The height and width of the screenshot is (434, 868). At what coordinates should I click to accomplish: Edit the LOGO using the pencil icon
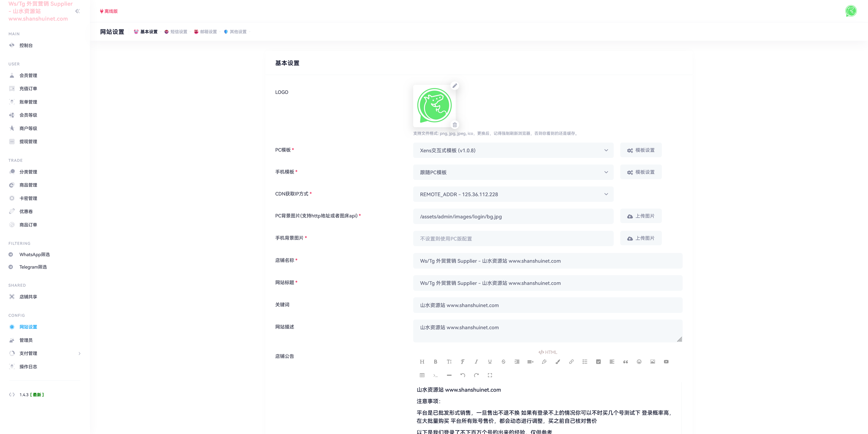tap(455, 86)
